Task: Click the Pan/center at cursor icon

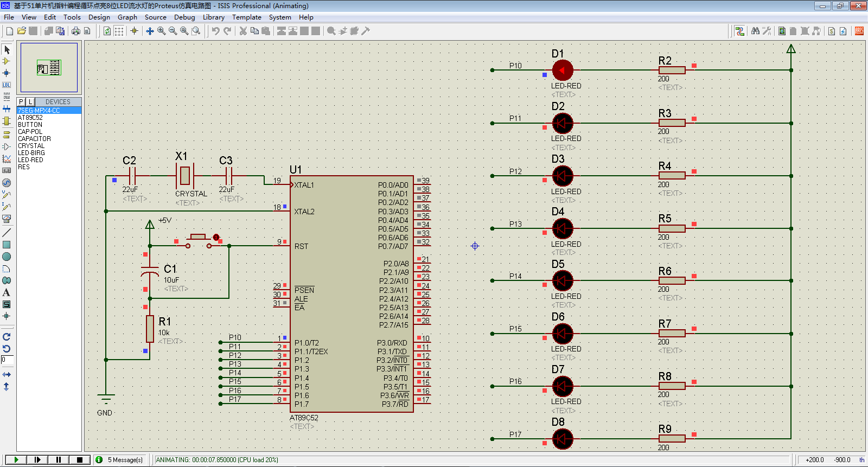Action: pos(150,31)
